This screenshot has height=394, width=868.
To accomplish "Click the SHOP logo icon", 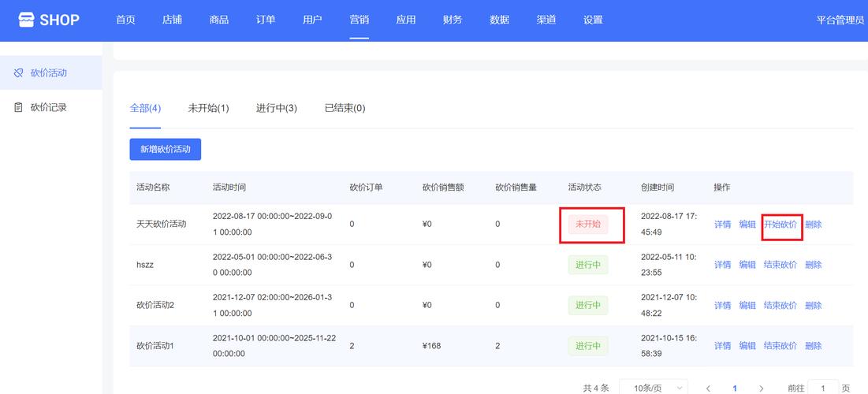I will pos(26,20).
